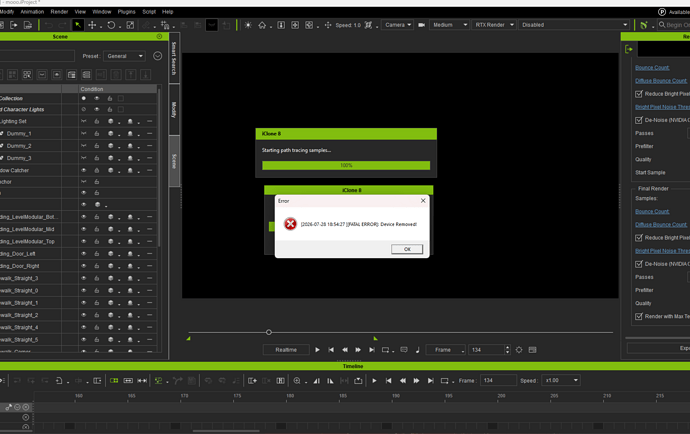Click the camera record icon beside Camera dropdown
This screenshot has height=434, width=690.
421,25
